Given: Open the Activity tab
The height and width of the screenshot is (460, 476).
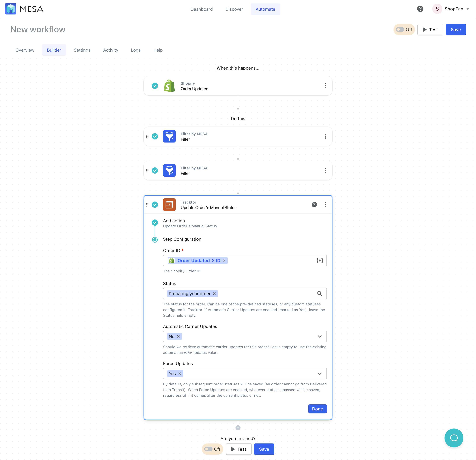Looking at the screenshot, I should 111,50.
